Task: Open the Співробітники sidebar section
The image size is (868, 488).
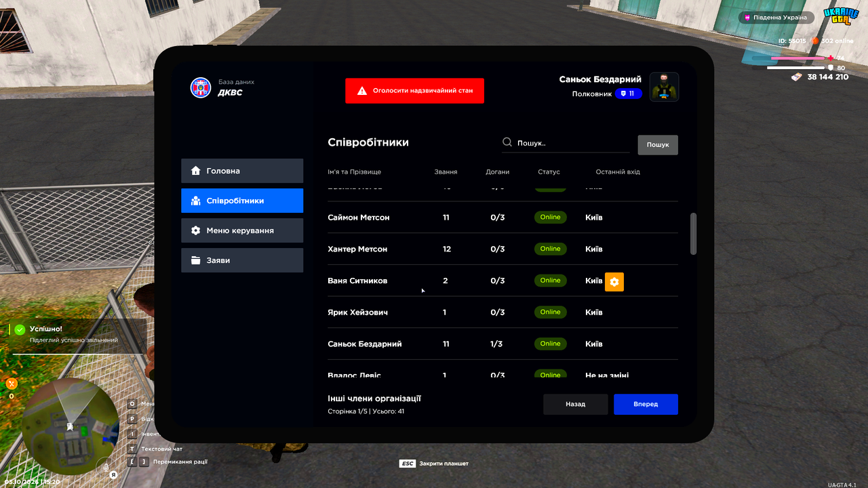Action: coord(242,201)
